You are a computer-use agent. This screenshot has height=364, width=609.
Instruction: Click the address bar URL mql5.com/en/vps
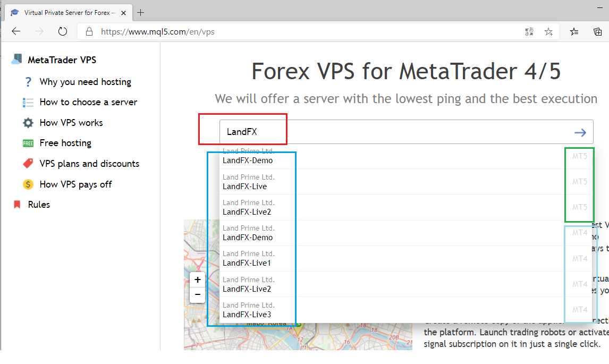point(157,32)
